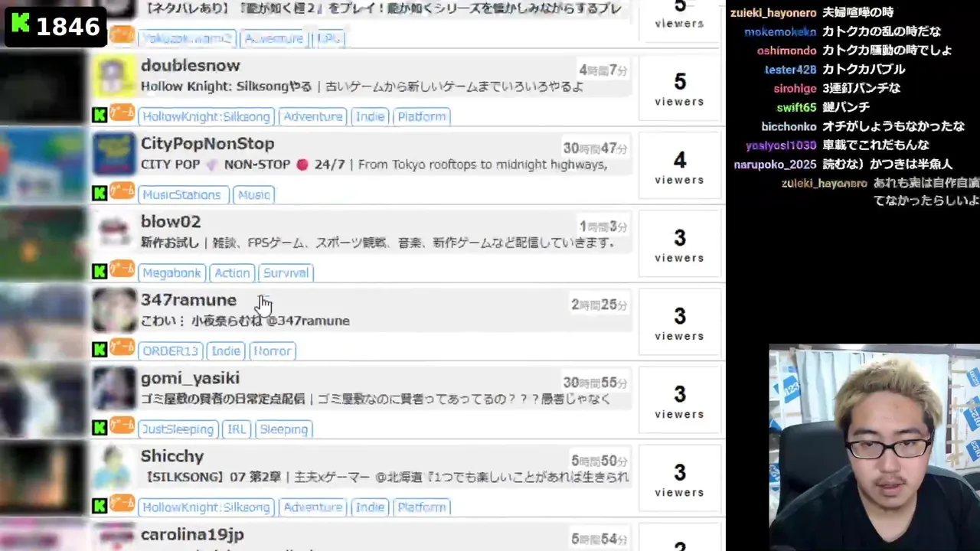Click the こわい @347ramune stream title
The width and height of the screenshot is (980, 551).
click(x=245, y=321)
